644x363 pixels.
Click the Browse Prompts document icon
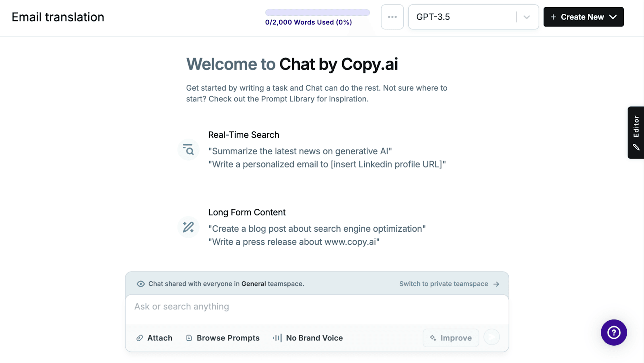[x=189, y=338]
